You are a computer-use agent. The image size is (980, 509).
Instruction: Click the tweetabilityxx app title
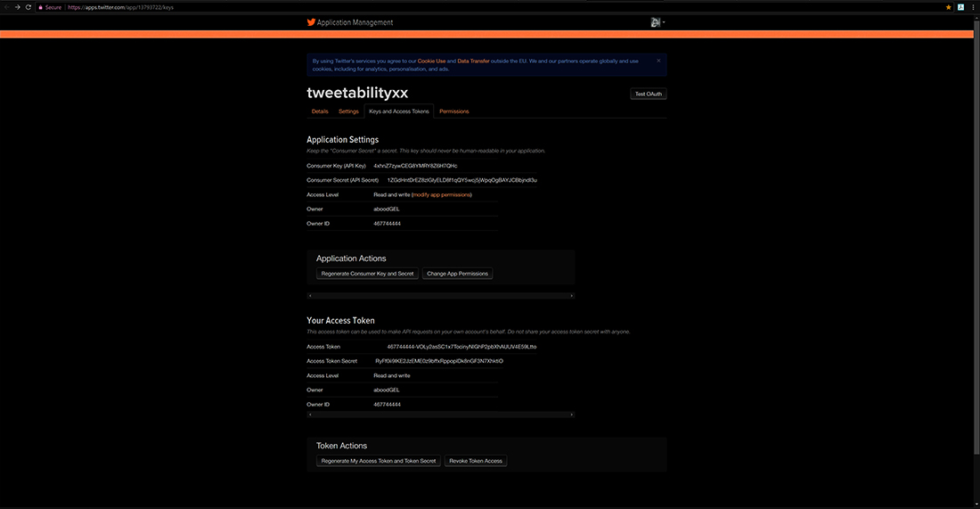[x=357, y=93]
